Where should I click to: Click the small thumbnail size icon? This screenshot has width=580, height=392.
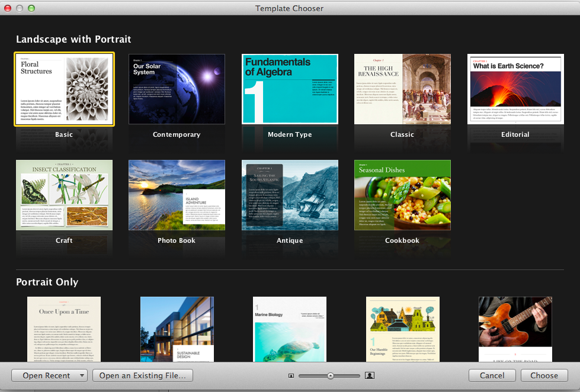click(291, 376)
